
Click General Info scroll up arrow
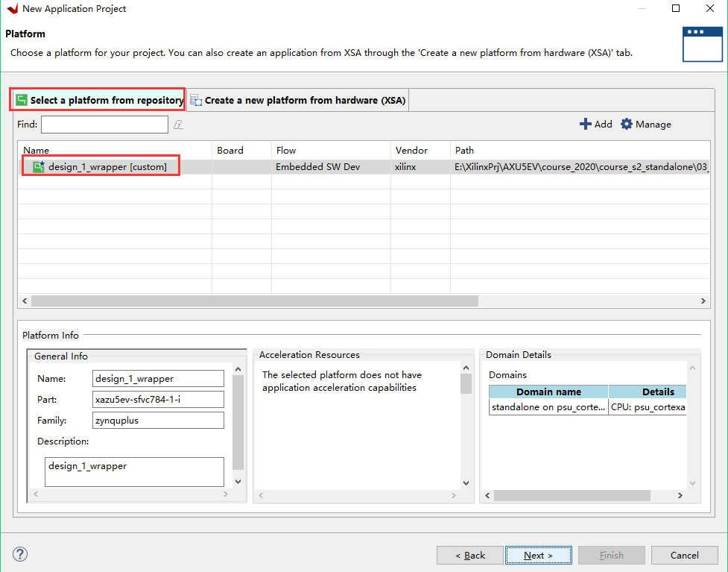click(238, 369)
